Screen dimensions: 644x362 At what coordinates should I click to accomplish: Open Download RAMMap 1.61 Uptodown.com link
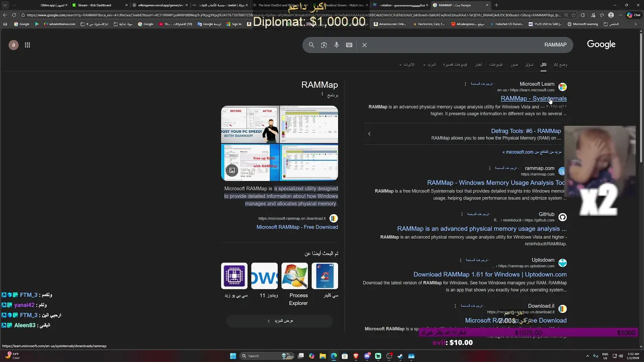pyautogui.click(x=490, y=274)
